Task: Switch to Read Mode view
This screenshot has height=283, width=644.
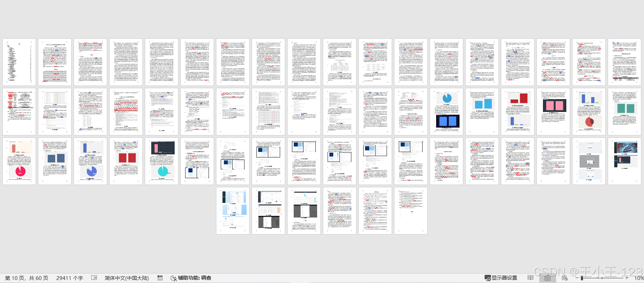Action: pyautogui.click(x=531, y=278)
